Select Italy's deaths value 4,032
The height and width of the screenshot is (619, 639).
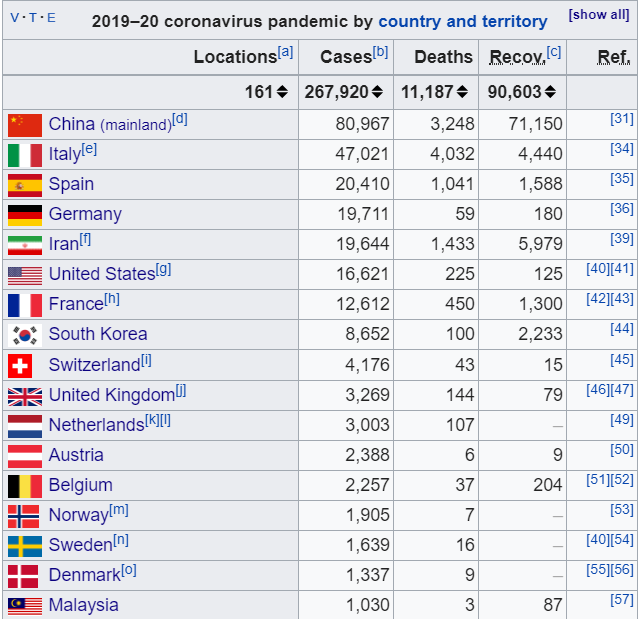coord(452,154)
